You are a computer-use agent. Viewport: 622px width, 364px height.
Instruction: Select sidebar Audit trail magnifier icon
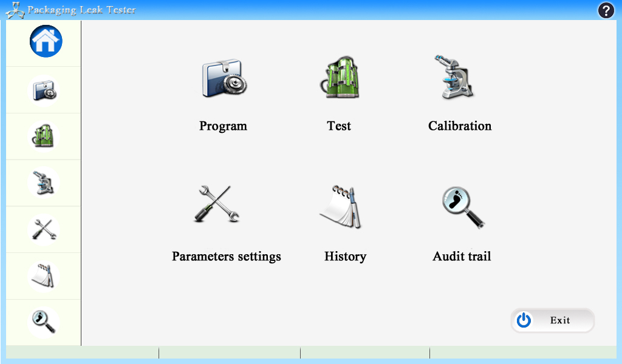tap(44, 322)
